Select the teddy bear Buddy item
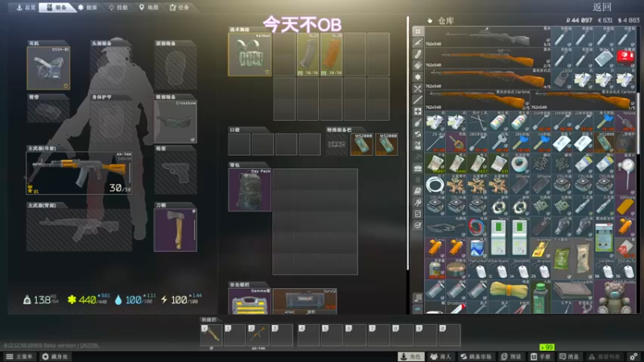 pos(615,297)
